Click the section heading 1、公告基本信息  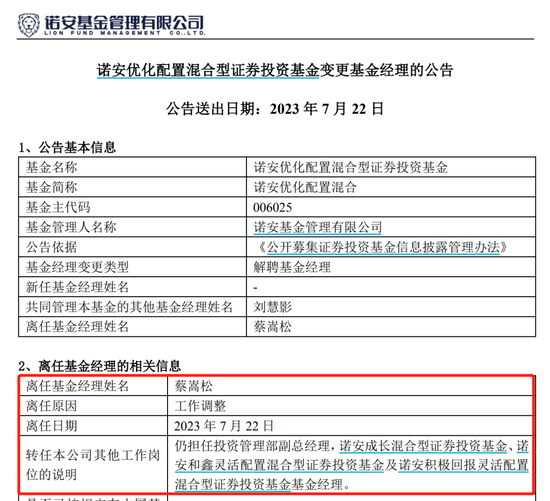[67, 147]
